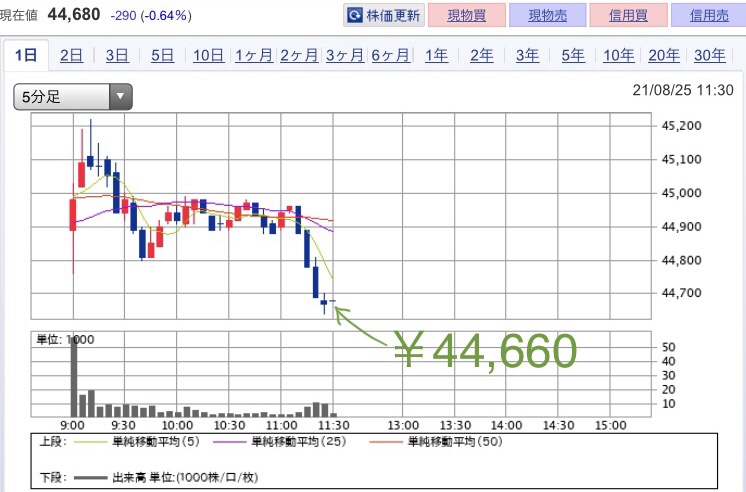
Task: Show the 3ヶ月 chart range
Action: 345,56
